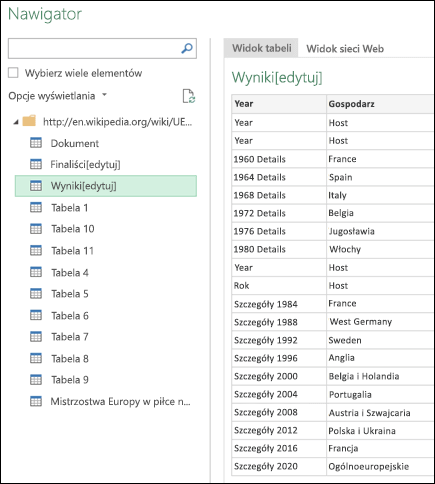Select the Widok tabeli tab
435x484 pixels.
coord(262,48)
